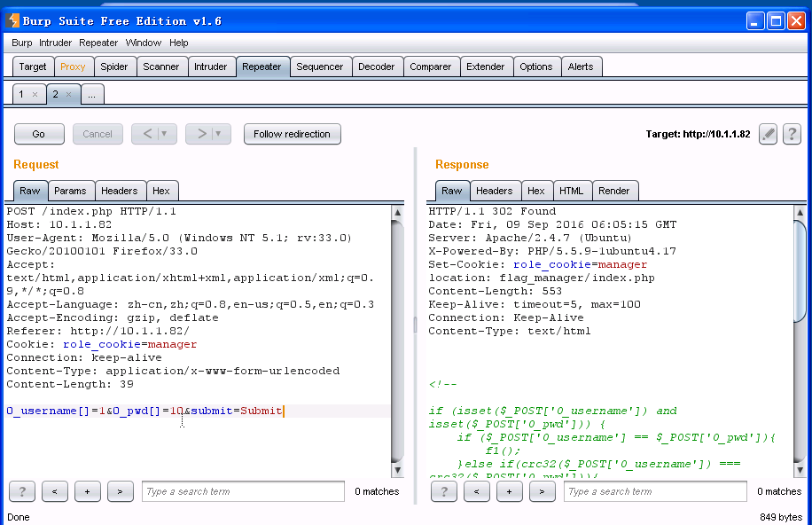Image resolution: width=812 pixels, height=525 pixels.
Task: Switch to the Spider tool tab
Action: click(x=114, y=67)
